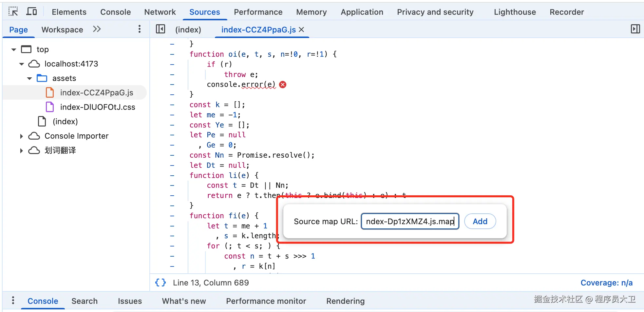This screenshot has width=644, height=312.
Task: Show more navigator tabs with chevron
Action: click(x=97, y=29)
